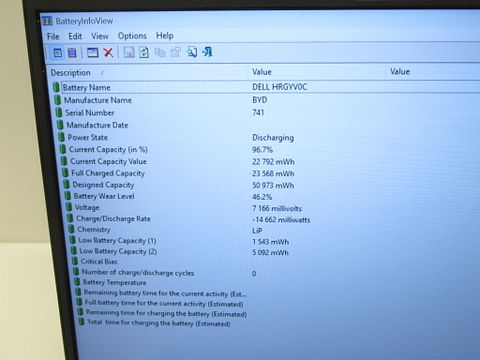Screen dimensions: 480x360
Task: Open the View menu
Action: coord(100,36)
